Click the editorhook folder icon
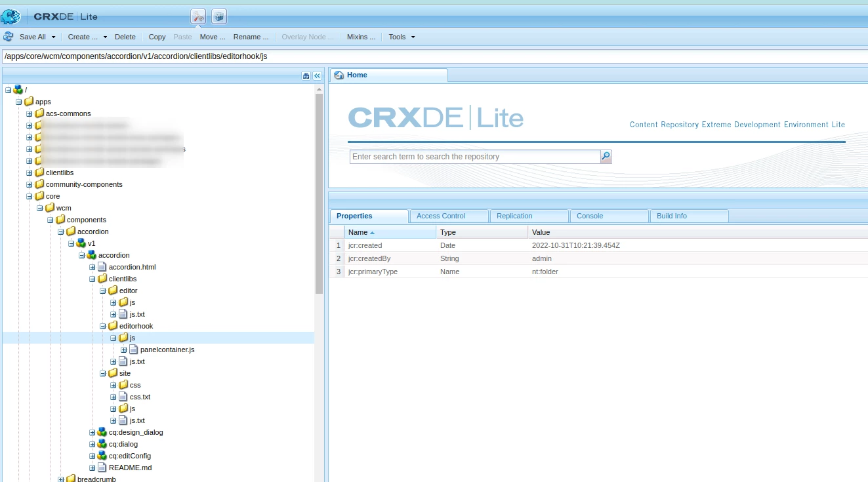Image resolution: width=868 pixels, height=482 pixels. (x=113, y=326)
